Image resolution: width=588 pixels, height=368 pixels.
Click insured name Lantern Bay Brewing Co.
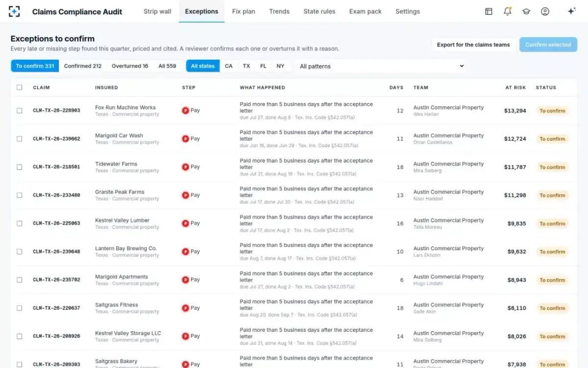[126, 248]
